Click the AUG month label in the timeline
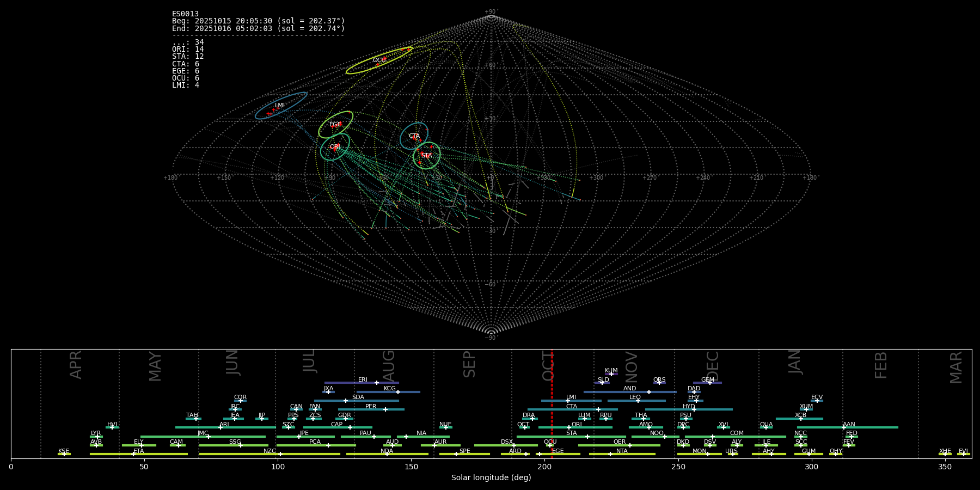Viewport: 980px width, 490px height. (389, 365)
